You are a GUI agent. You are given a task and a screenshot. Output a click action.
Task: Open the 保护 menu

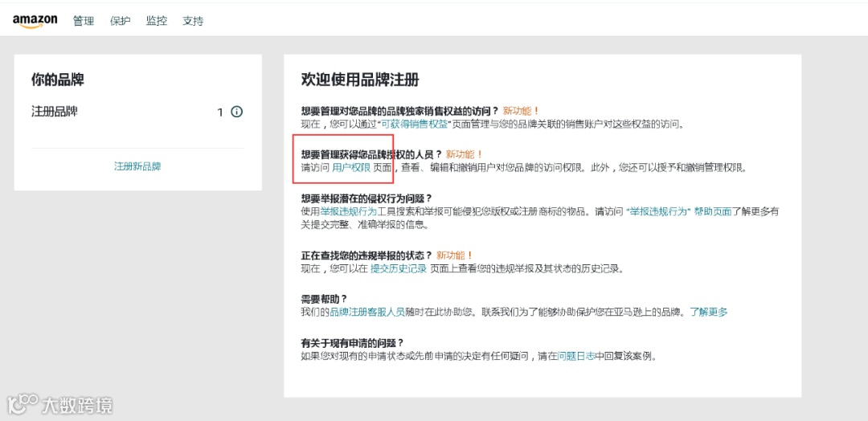click(x=120, y=22)
